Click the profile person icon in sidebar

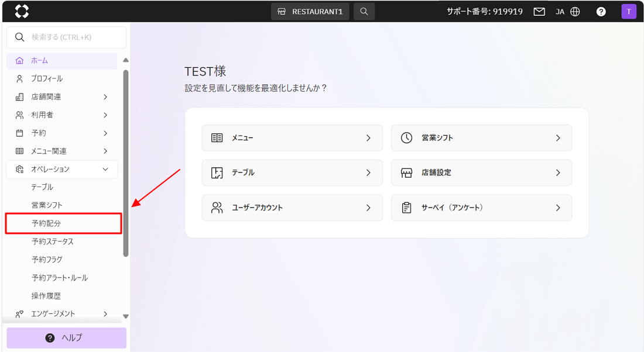(x=19, y=79)
